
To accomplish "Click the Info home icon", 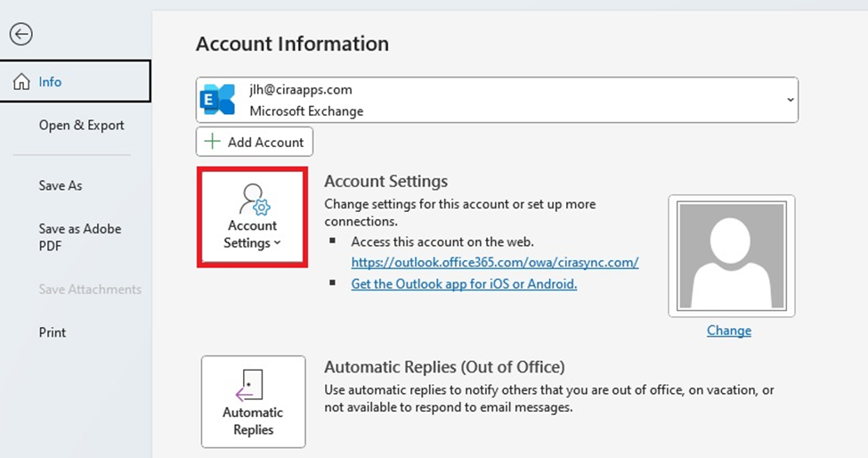I will pos(21,82).
